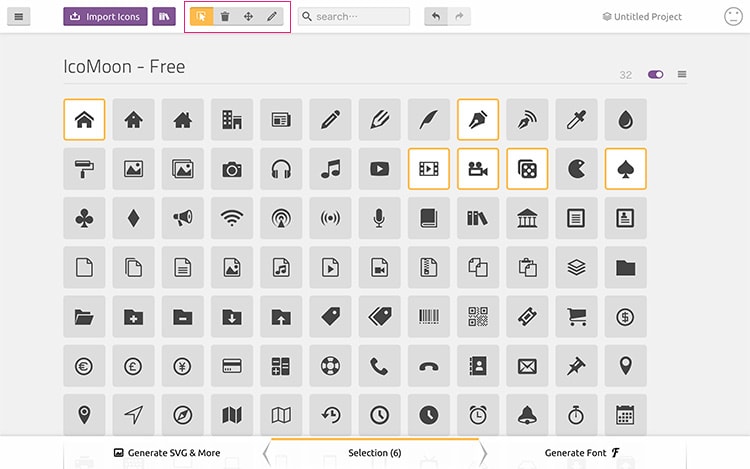Select the euro coin icon

[x=84, y=366]
